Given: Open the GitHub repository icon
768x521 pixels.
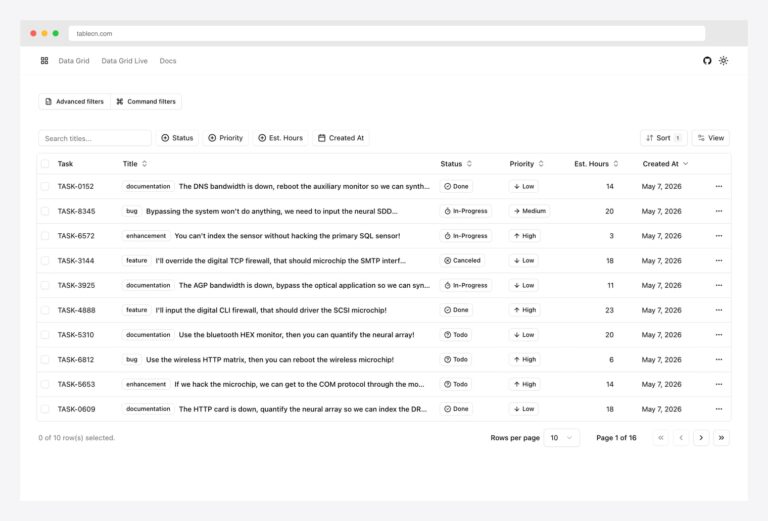Looking at the screenshot, I should (x=707, y=61).
